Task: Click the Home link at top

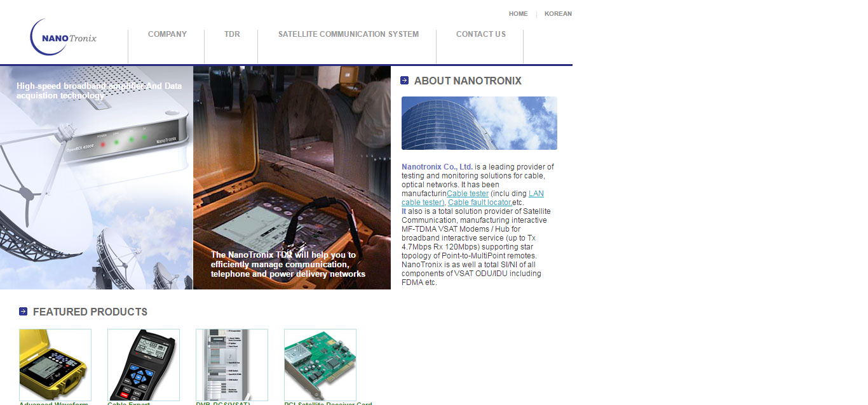Action: coord(518,14)
